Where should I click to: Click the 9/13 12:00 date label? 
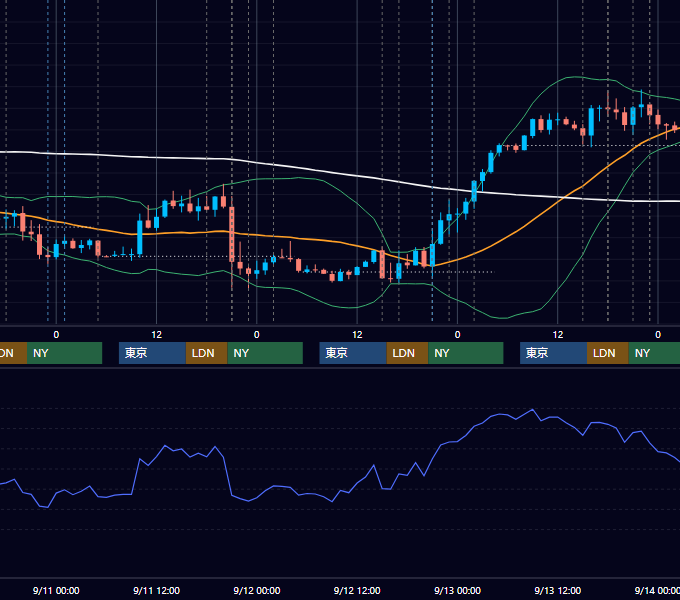click(558, 590)
